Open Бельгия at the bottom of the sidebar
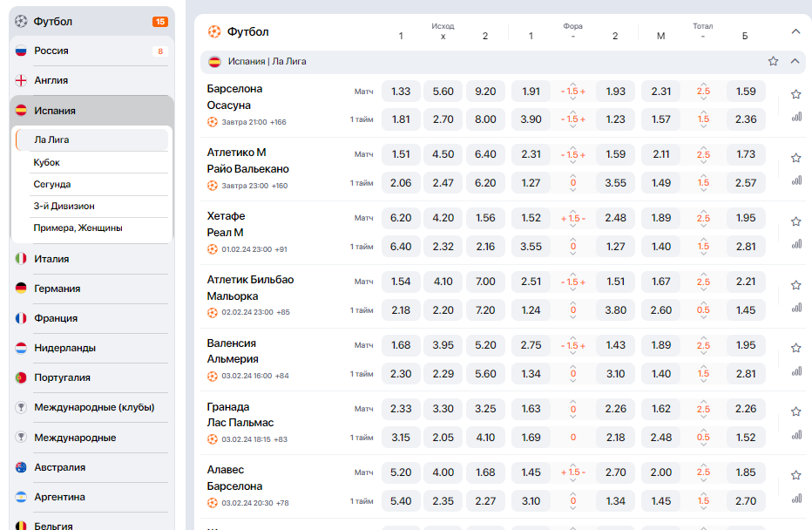Image resolution: width=812 pixels, height=530 pixels. point(91,524)
